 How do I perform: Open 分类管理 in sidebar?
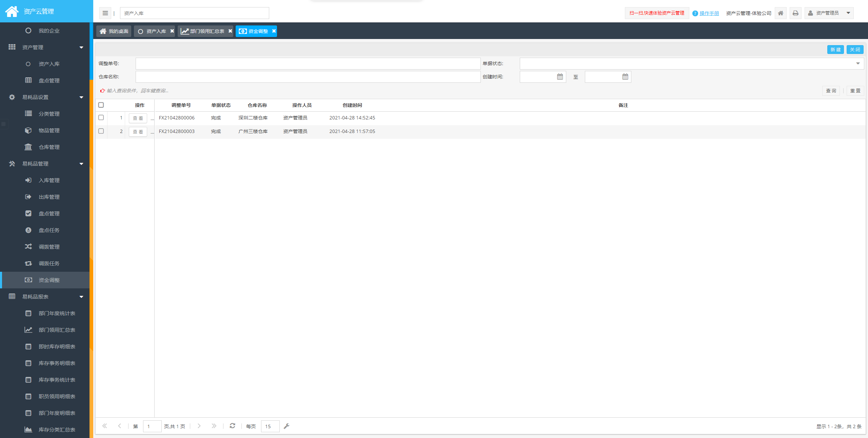pyautogui.click(x=45, y=114)
